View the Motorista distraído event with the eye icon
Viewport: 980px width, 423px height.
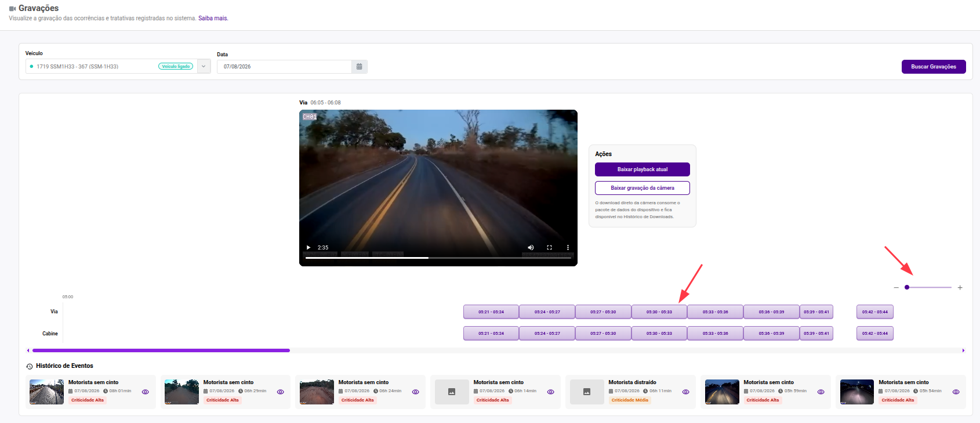pyautogui.click(x=686, y=392)
